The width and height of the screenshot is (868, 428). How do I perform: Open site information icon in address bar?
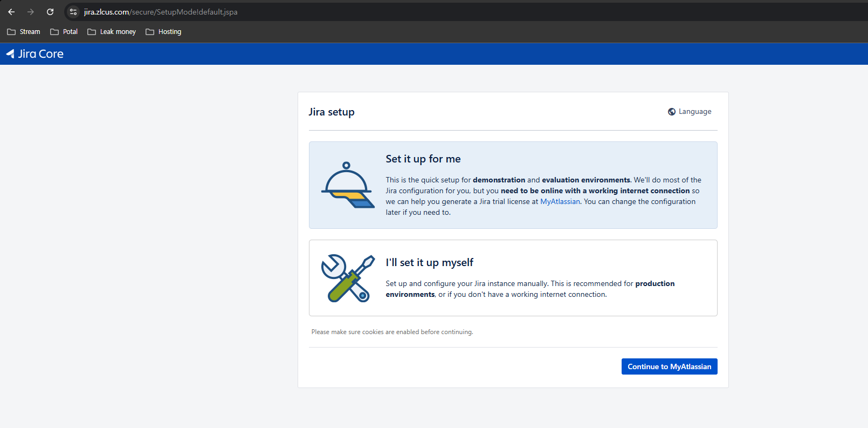pos(73,12)
